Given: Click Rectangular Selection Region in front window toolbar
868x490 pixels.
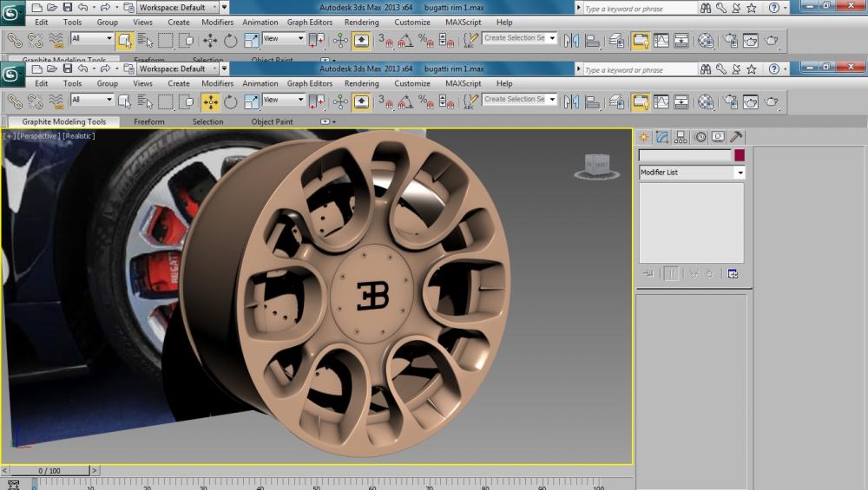Looking at the screenshot, I should click(x=166, y=101).
